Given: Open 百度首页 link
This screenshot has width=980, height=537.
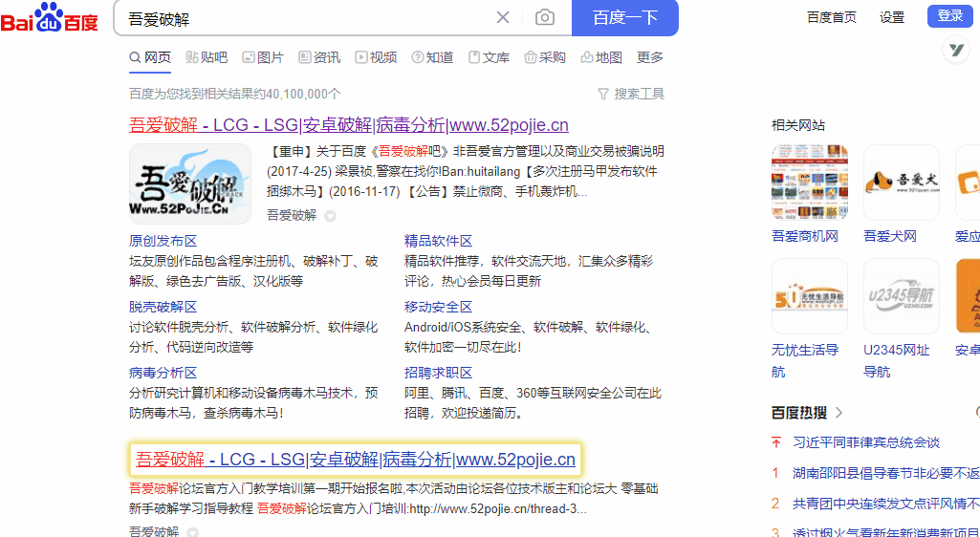Looking at the screenshot, I should (831, 17).
